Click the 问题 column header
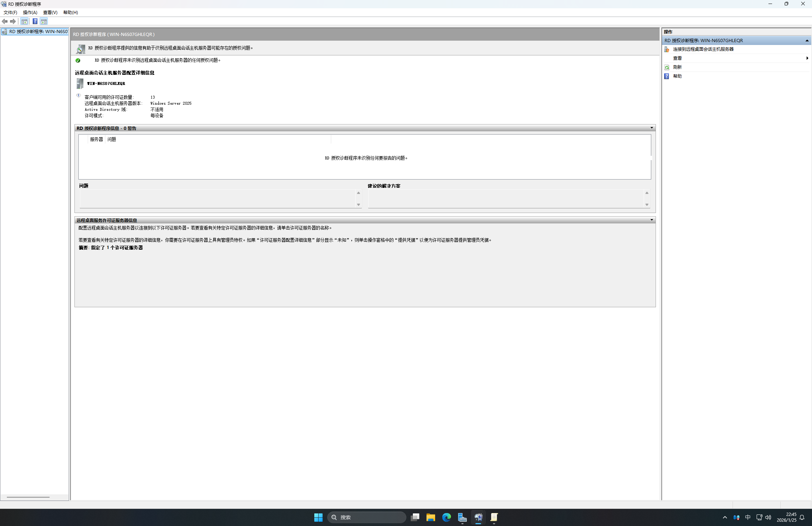 tap(112, 140)
